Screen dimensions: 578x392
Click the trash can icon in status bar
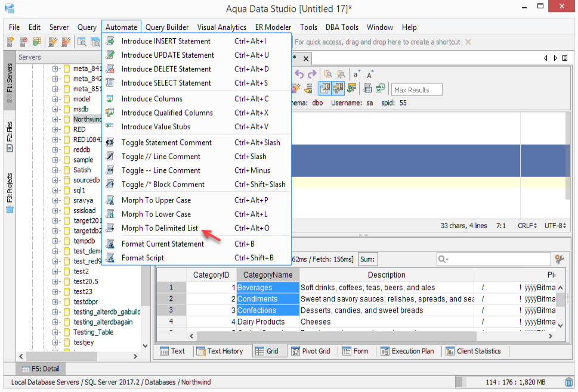tap(569, 382)
